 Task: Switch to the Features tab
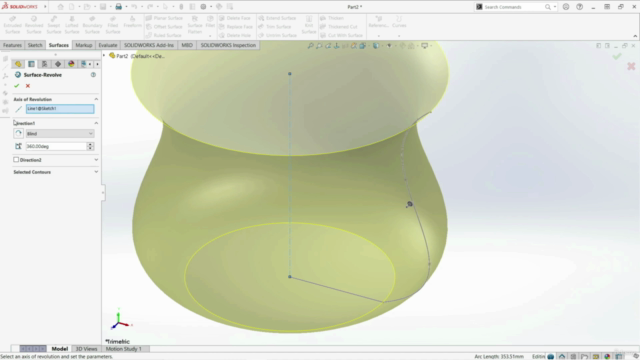[12, 45]
